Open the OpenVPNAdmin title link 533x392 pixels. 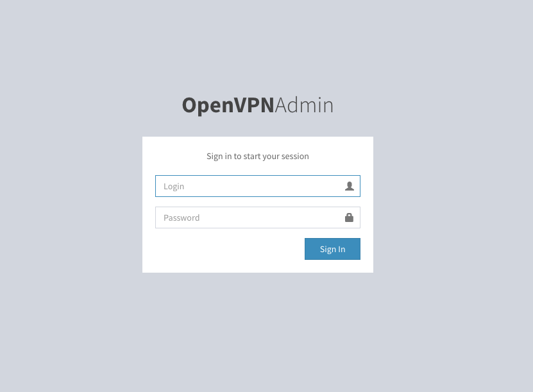258,105
